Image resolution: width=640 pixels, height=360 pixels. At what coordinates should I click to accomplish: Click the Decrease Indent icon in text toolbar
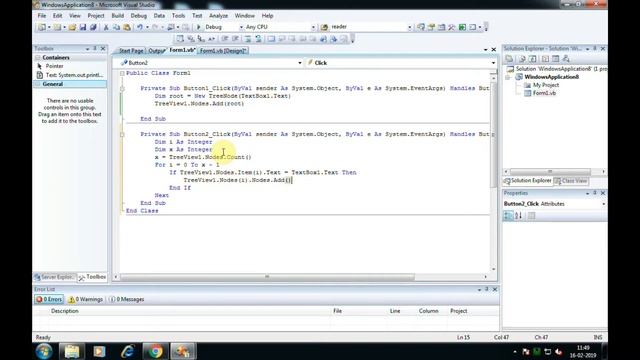(x=225, y=39)
